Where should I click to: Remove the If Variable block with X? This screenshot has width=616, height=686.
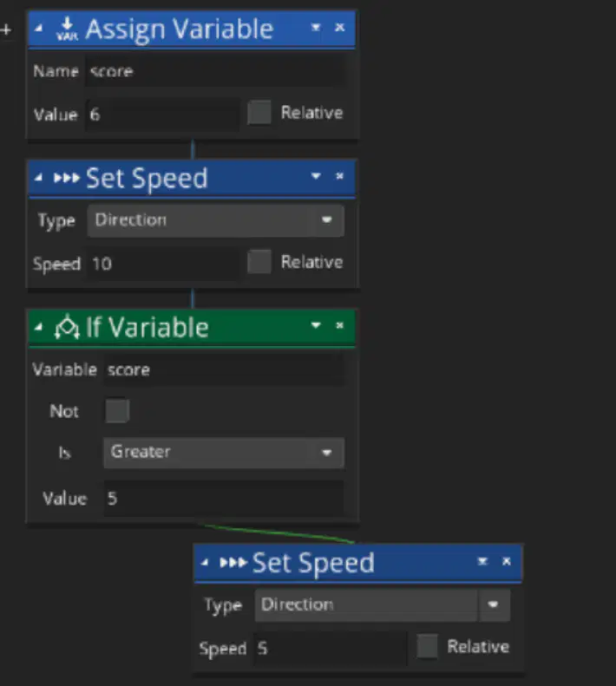coord(340,325)
